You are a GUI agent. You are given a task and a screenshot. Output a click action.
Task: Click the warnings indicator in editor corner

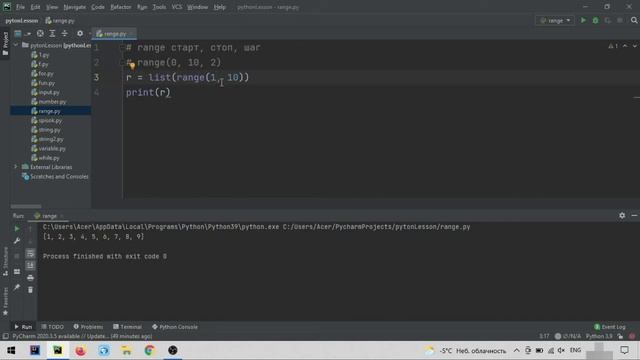point(613,46)
